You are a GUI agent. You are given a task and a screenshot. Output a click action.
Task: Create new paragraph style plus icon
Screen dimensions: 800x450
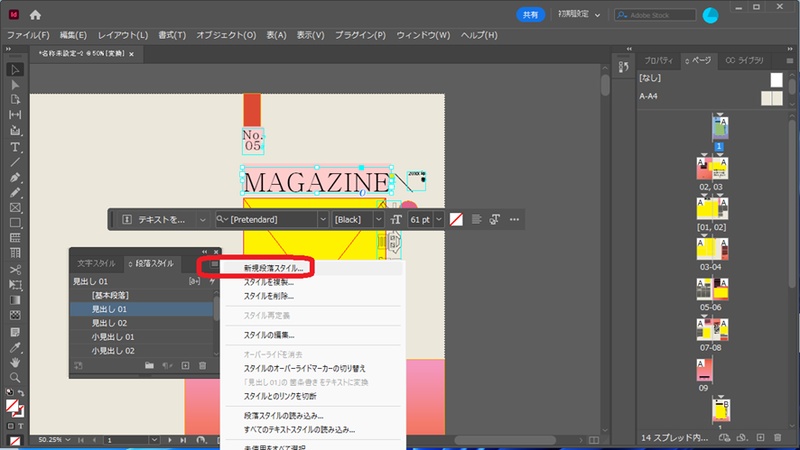(x=185, y=365)
